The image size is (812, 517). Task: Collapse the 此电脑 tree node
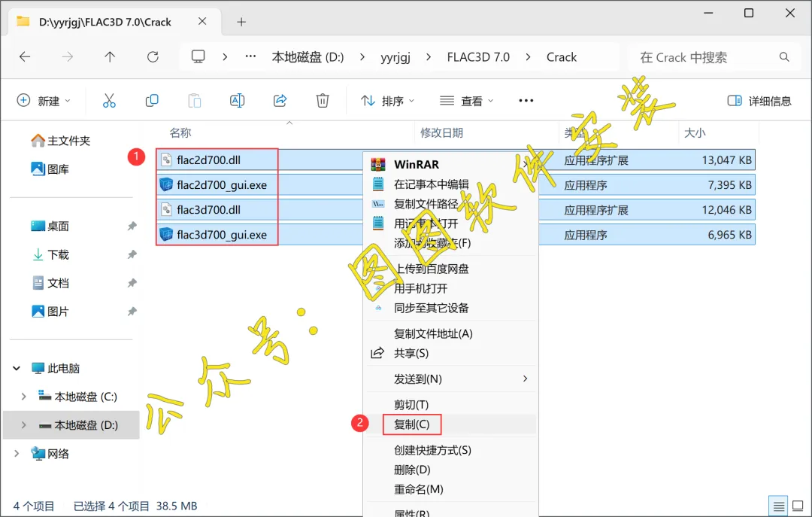point(17,368)
